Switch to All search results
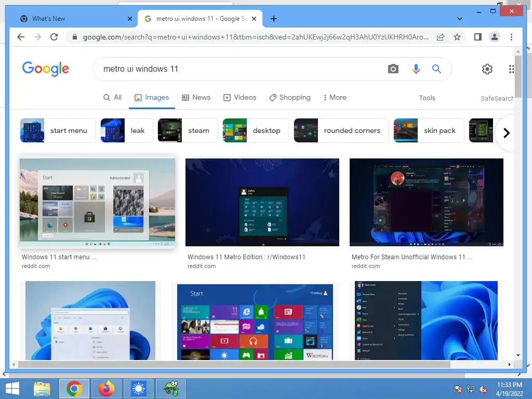 (112, 98)
